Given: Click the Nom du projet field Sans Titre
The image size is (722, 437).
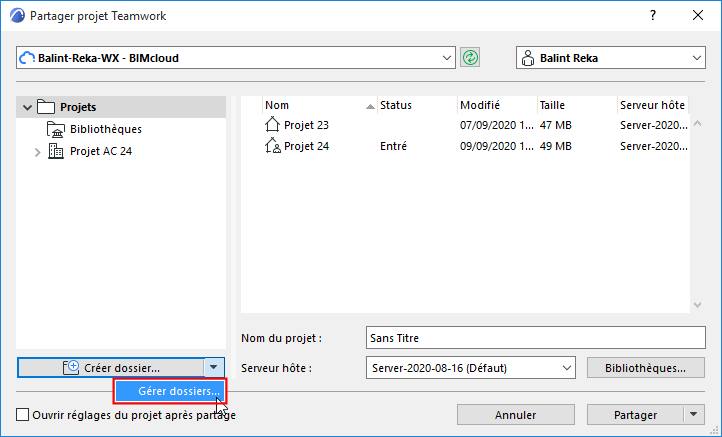Looking at the screenshot, I should pos(536,338).
